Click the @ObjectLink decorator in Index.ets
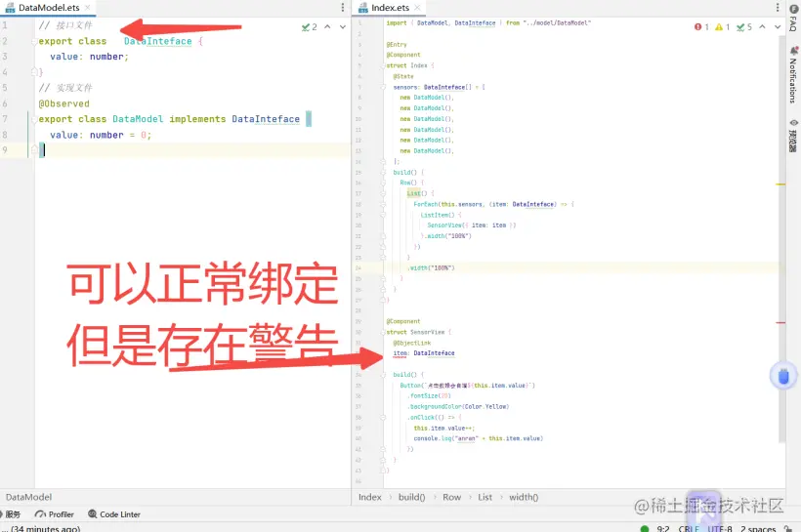The width and height of the screenshot is (801, 532). (412, 343)
